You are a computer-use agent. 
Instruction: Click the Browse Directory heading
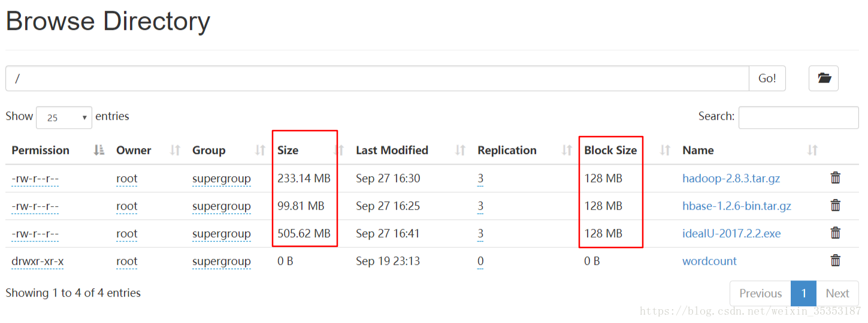point(108,22)
